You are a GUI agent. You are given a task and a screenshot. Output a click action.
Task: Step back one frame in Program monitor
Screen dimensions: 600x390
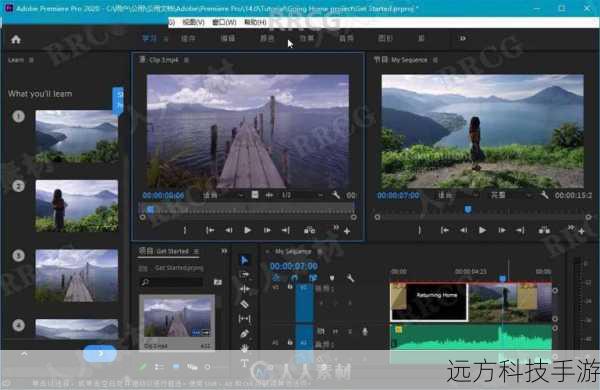pos(463,230)
